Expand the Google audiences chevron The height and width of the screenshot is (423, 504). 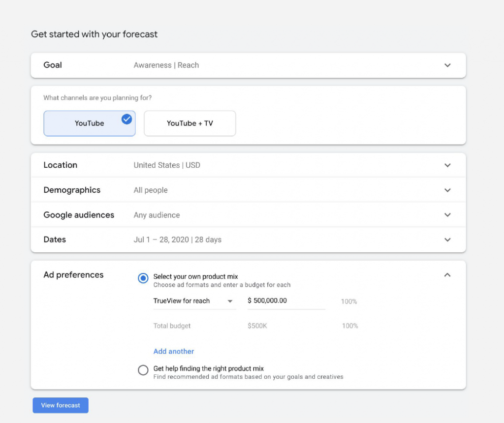point(447,215)
